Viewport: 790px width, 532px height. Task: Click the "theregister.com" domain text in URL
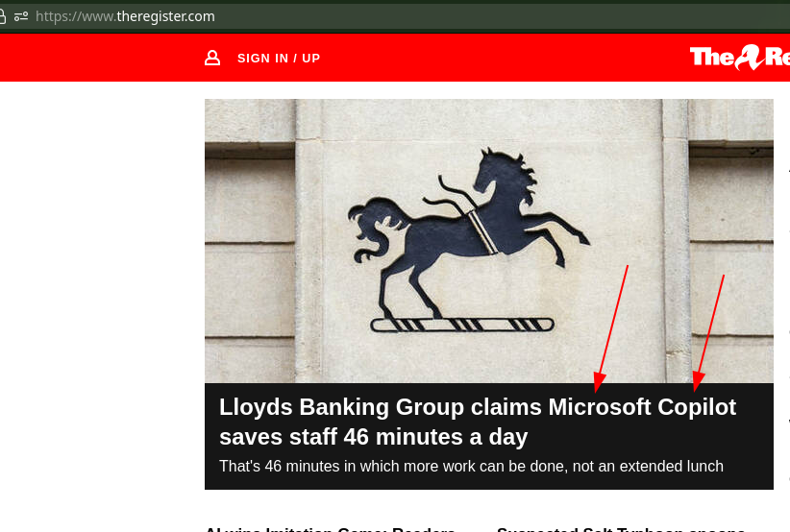pos(165,16)
